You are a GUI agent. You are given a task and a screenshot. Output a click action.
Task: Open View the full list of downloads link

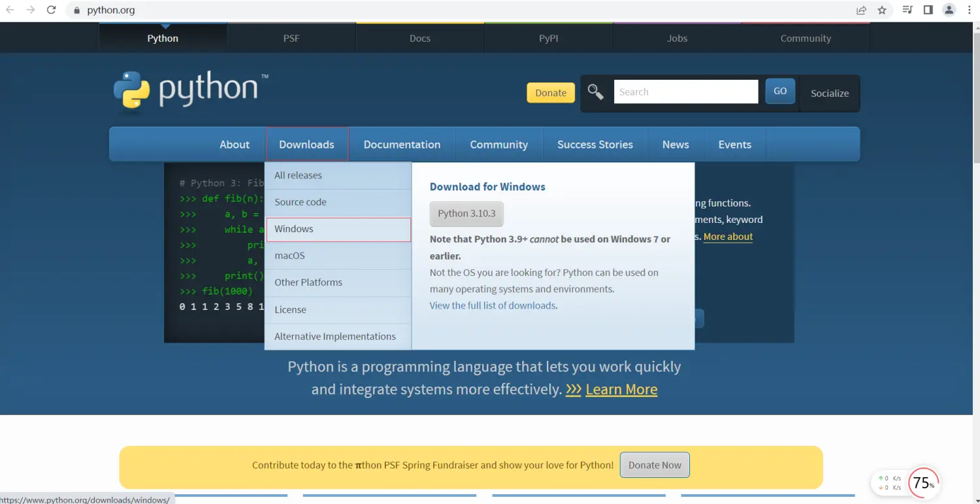tap(493, 305)
